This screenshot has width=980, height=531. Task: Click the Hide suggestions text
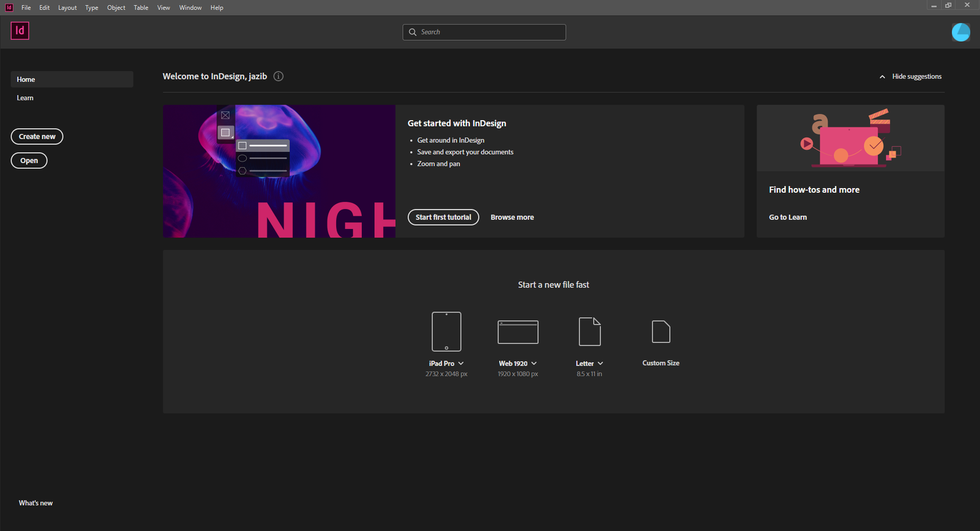pos(916,77)
